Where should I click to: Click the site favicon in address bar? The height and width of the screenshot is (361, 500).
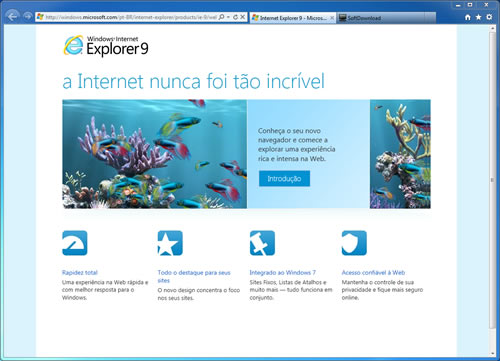(40, 17)
